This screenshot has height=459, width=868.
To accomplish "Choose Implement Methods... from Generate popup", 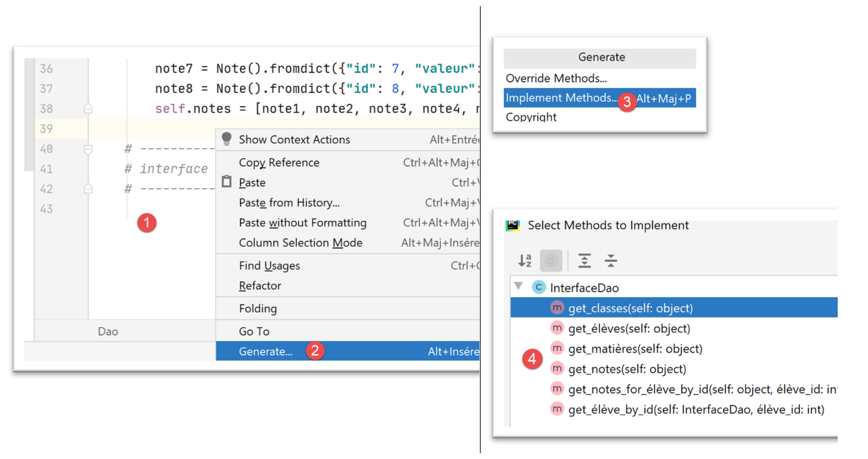I will (x=561, y=98).
